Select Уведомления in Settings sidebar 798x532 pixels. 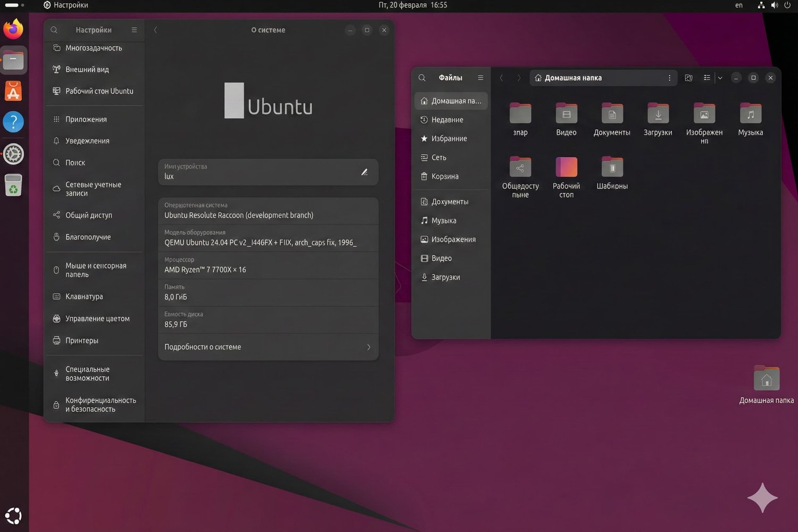point(87,140)
